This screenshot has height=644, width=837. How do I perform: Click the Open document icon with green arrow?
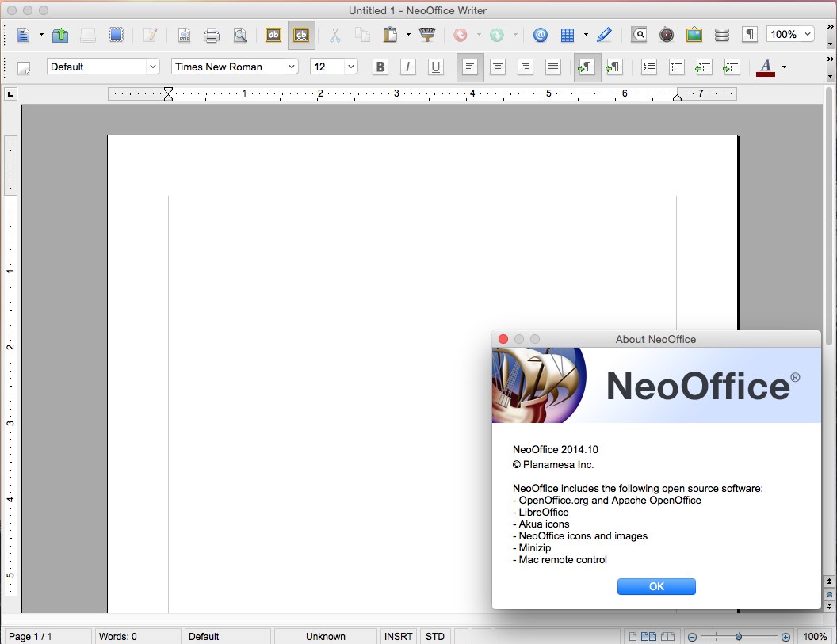pyautogui.click(x=60, y=35)
